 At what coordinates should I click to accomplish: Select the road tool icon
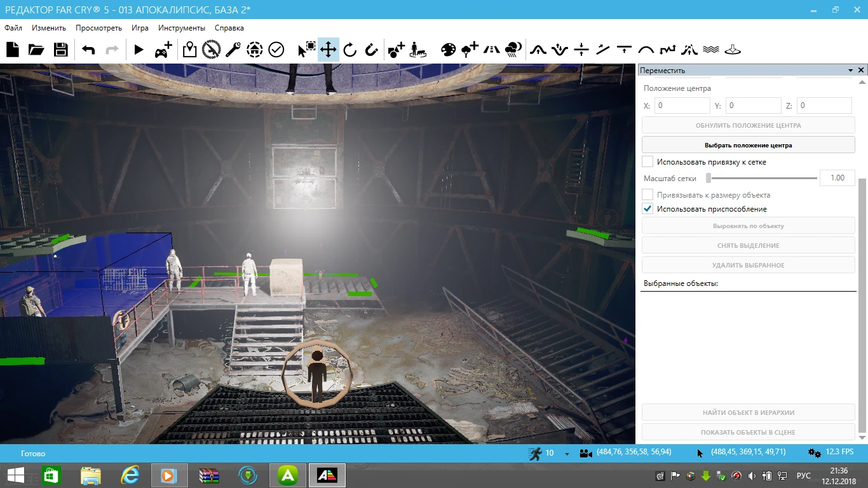pos(491,50)
